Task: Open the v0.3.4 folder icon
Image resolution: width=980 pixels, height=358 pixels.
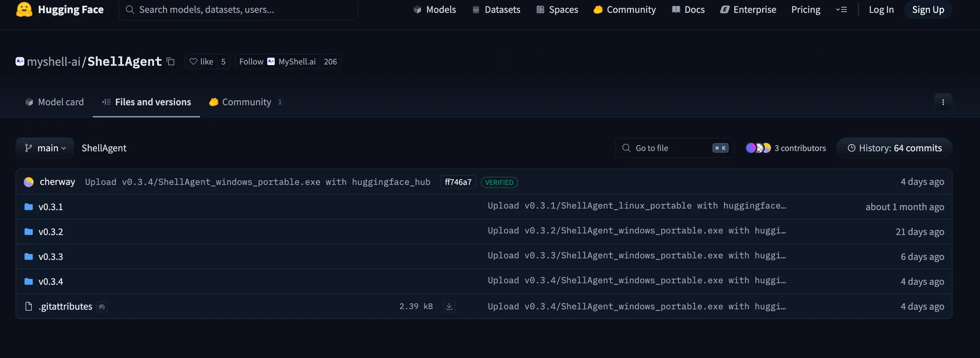Action: [x=29, y=282]
